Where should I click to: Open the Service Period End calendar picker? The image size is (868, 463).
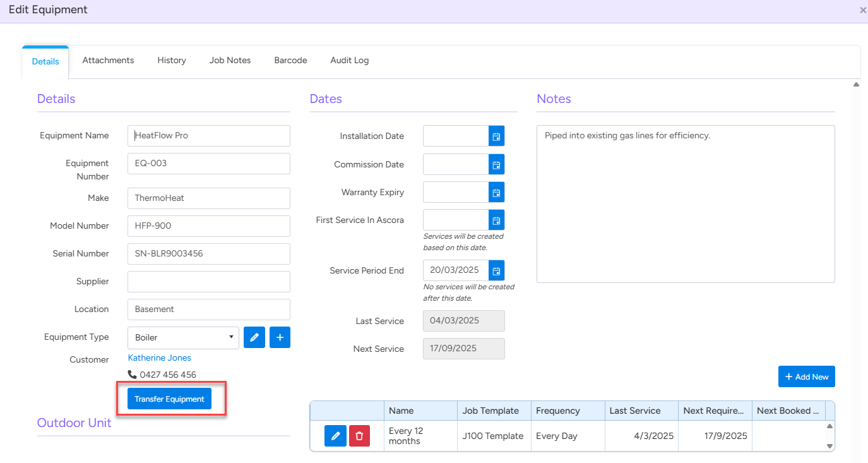click(496, 270)
